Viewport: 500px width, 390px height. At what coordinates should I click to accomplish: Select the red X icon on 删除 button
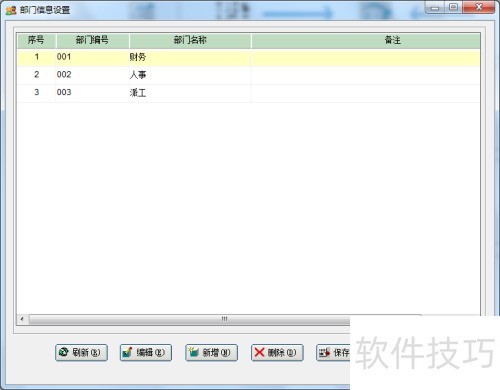(x=259, y=352)
